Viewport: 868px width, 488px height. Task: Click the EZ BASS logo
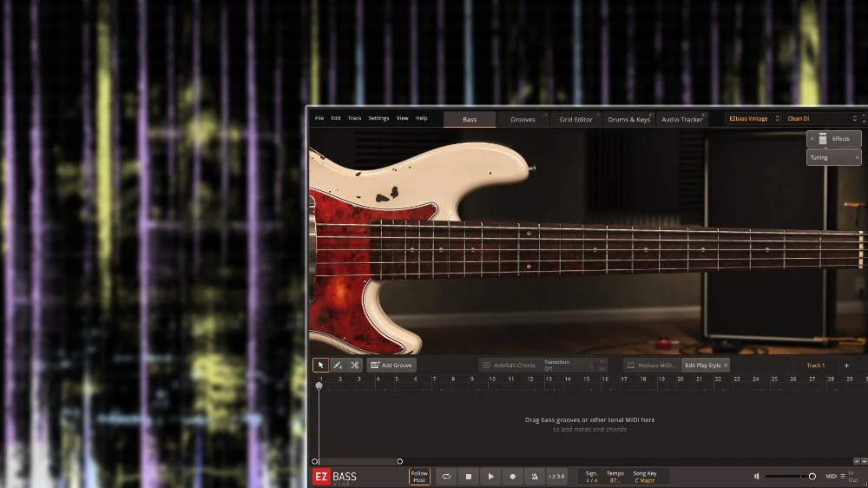[335, 477]
